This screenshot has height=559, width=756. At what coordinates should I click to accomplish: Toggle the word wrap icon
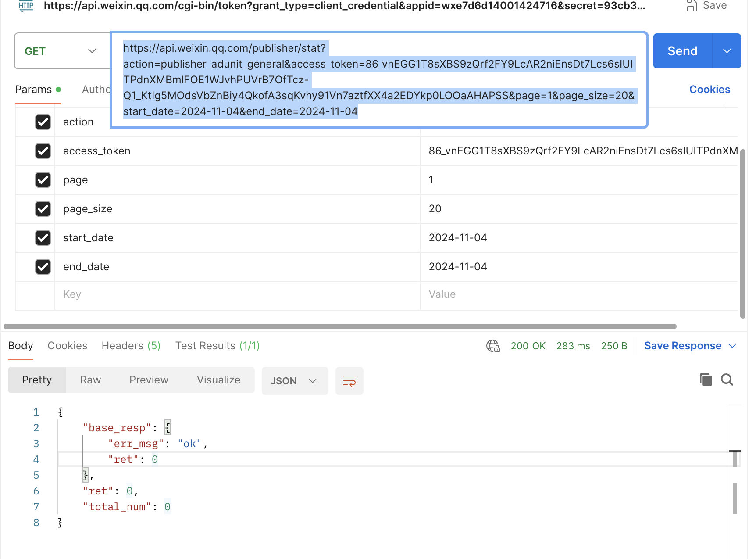[349, 381]
